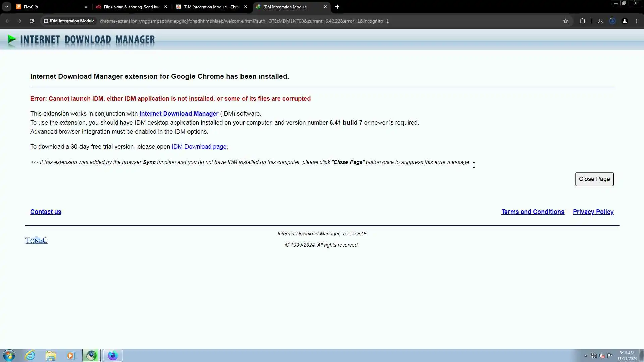Image resolution: width=644 pixels, height=362 pixels.
Task: Open the profile avatar icon
Action: pyautogui.click(x=624, y=21)
